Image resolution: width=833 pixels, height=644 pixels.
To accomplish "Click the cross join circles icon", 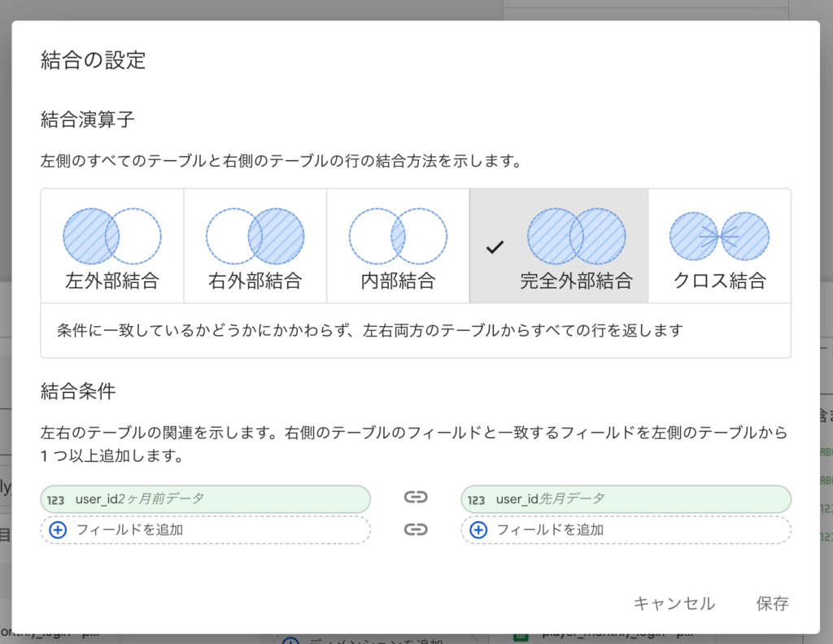I will click(x=719, y=237).
